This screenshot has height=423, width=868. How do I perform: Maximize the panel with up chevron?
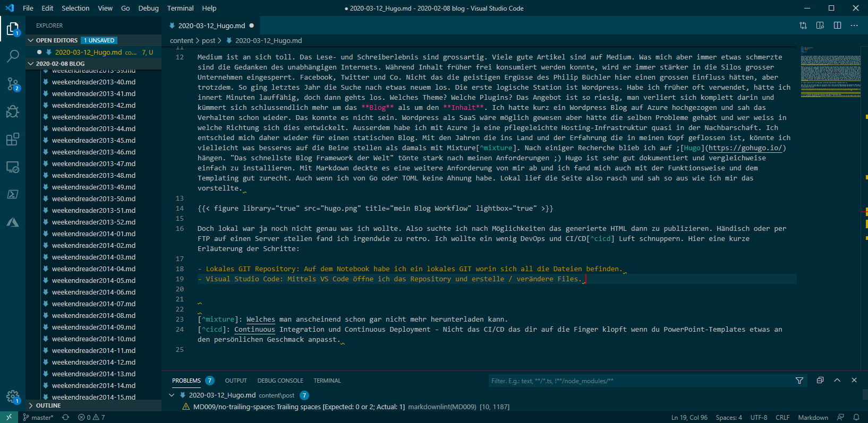click(x=837, y=381)
